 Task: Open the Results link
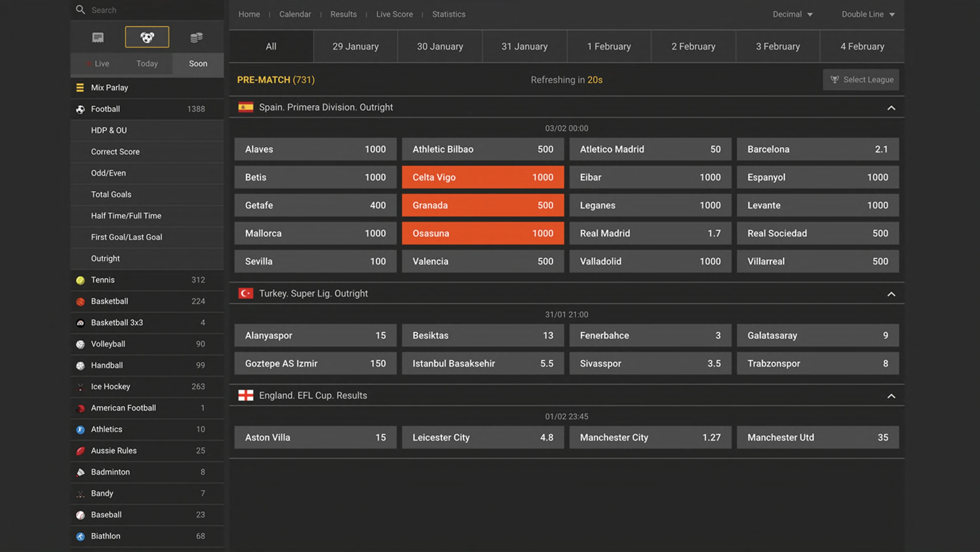tap(343, 14)
